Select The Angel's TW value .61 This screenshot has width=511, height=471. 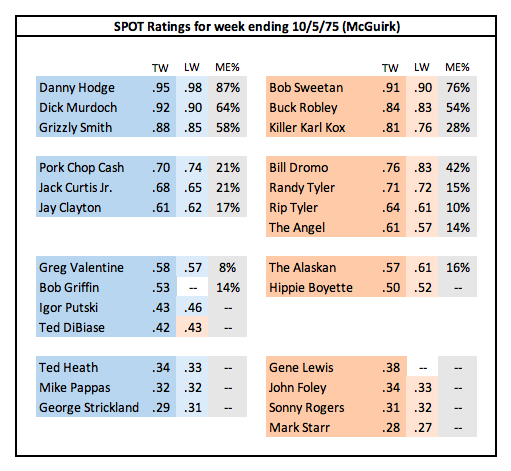(391, 227)
